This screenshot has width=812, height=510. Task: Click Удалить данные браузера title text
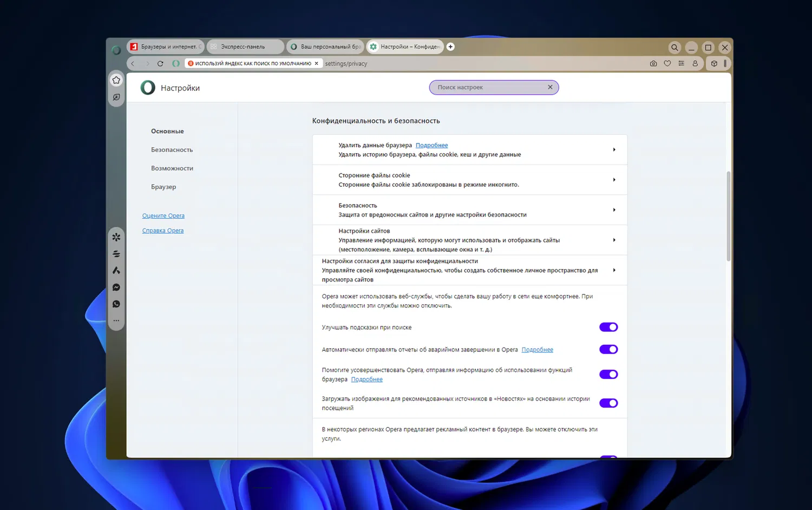(375, 145)
